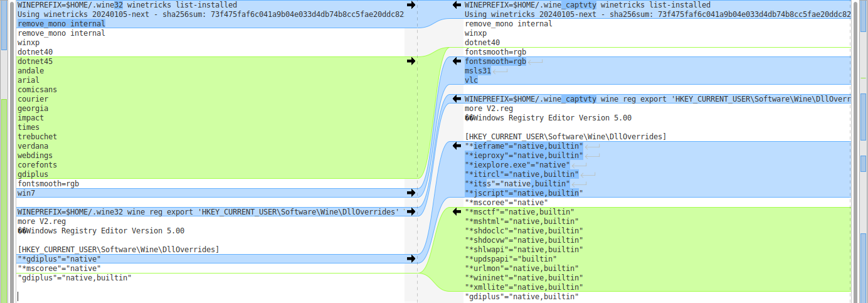Pull the "*ieframe" block to the left
Image resolution: width=868 pixels, height=303 pixels.
(457, 146)
